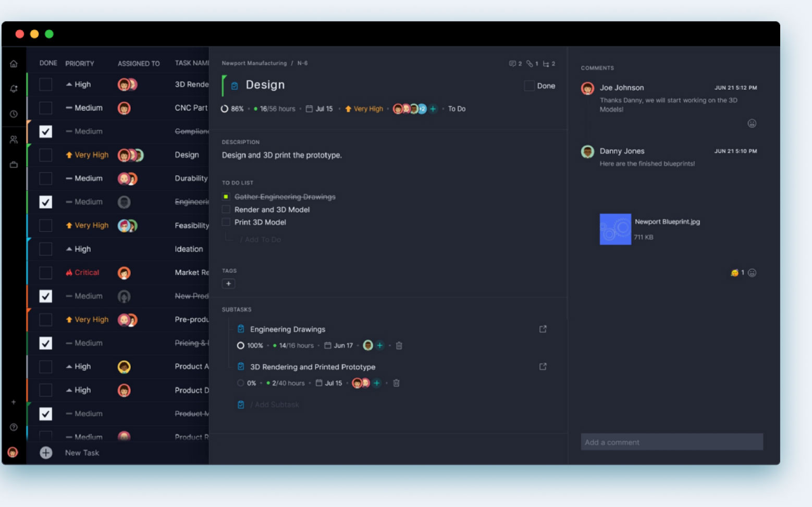812x507 pixels.
Task: Change the Very High priority of Design task
Action: (x=364, y=108)
